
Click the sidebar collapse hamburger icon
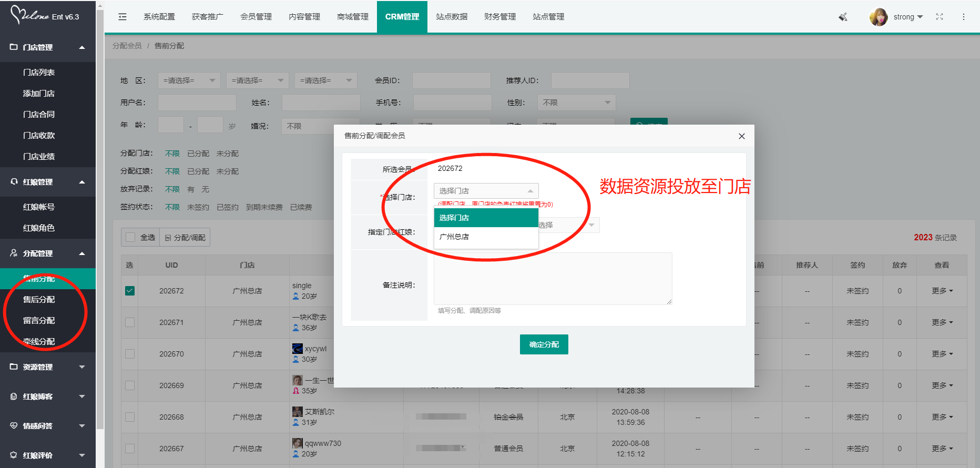(x=122, y=17)
